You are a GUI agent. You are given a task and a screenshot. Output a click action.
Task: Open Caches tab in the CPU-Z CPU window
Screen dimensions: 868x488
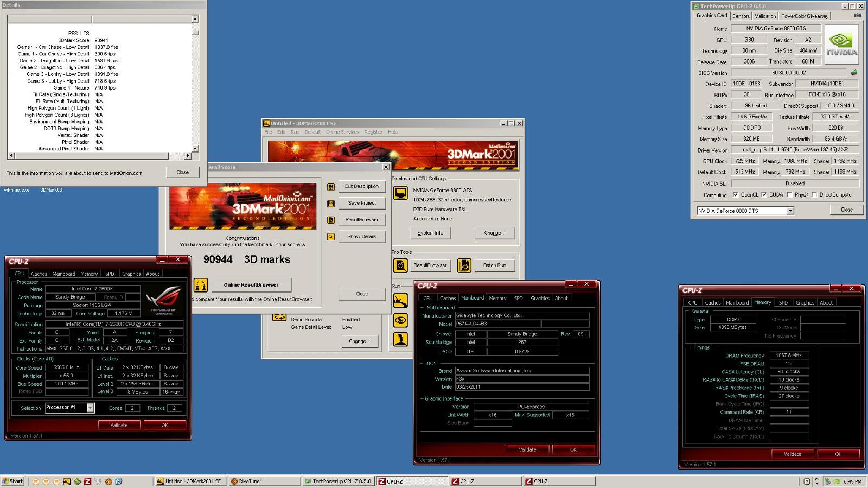pyautogui.click(x=39, y=274)
